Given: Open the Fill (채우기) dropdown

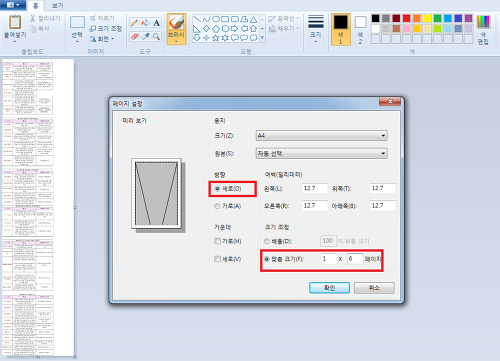Looking at the screenshot, I should pos(284,29).
